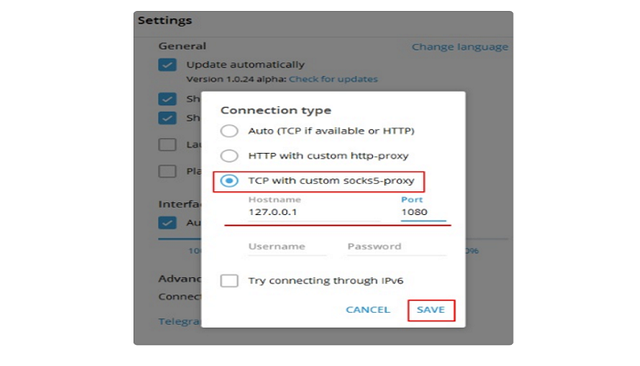Save the connection type settings
Image resolution: width=640 pixels, height=366 pixels.
(431, 310)
